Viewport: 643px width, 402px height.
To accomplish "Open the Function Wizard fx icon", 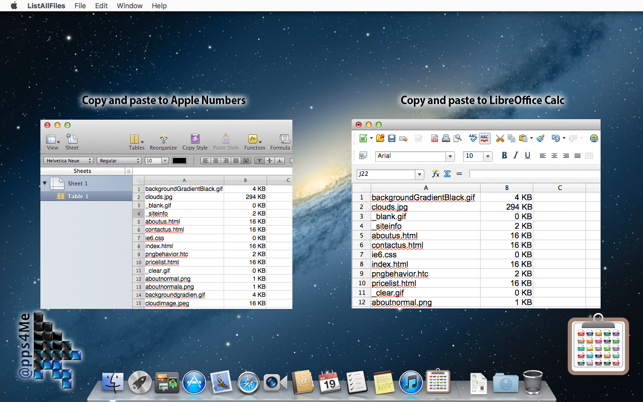I will click(x=436, y=174).
